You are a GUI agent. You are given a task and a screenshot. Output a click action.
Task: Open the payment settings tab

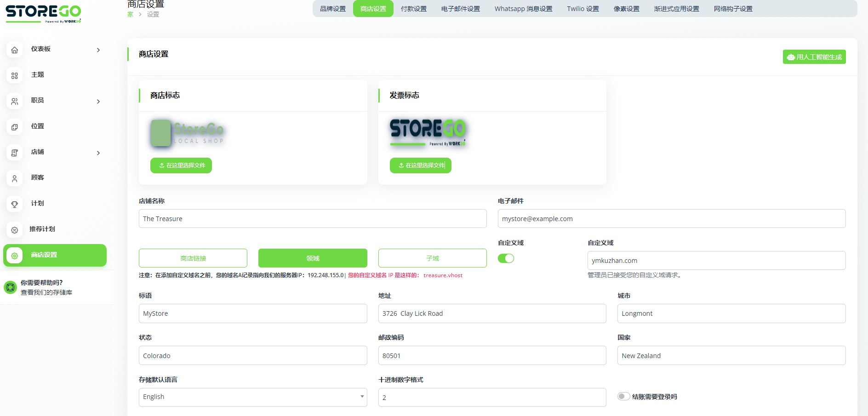[413, 9]
